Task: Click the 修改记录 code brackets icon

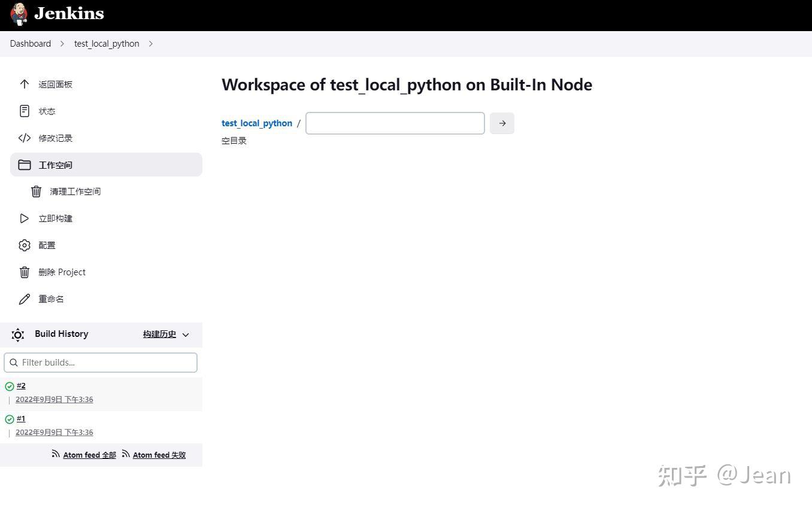Action: (25, 138)
